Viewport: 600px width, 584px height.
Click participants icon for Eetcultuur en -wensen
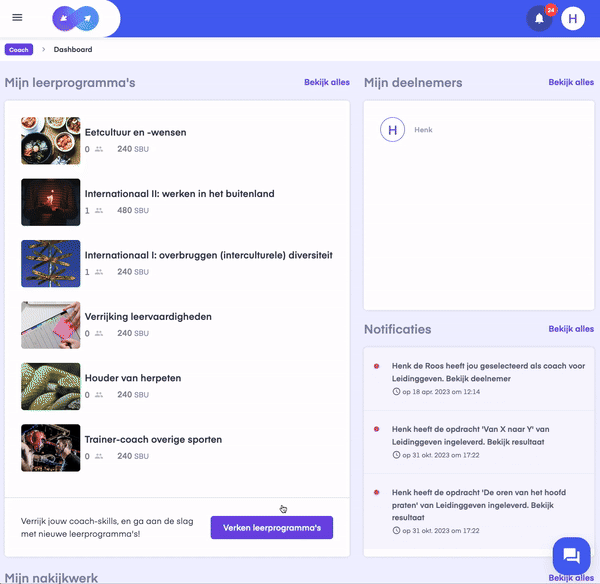[99, 149]
